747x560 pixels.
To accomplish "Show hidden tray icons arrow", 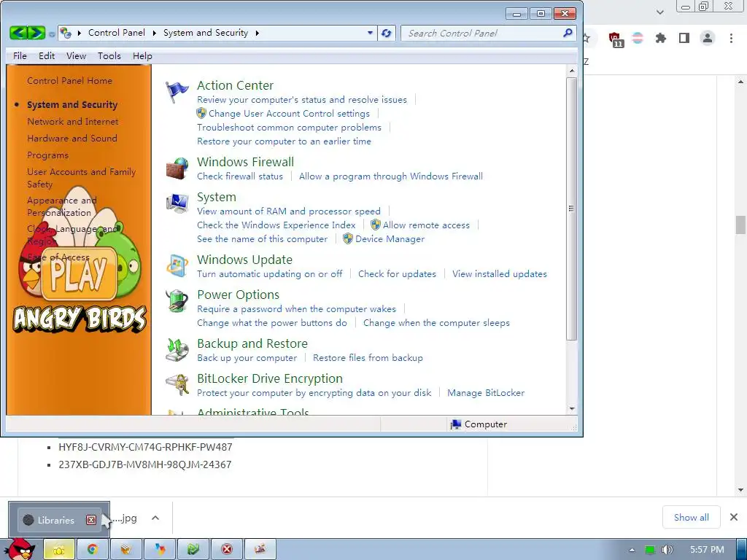I will [x=632, y=550].
